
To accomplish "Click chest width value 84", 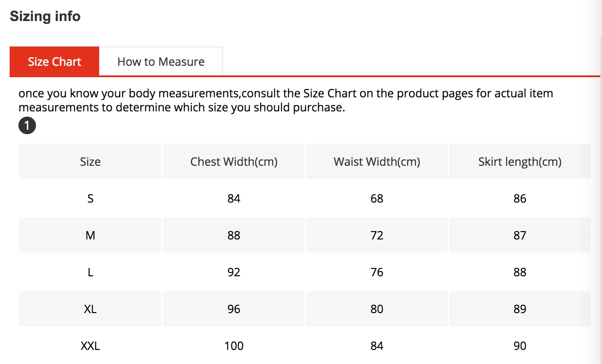I will coord(234,198).
